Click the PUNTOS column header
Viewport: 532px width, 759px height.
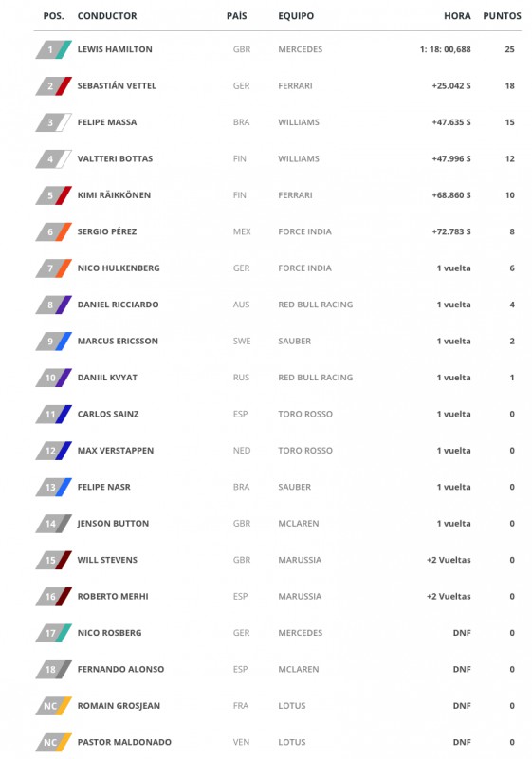502,15
